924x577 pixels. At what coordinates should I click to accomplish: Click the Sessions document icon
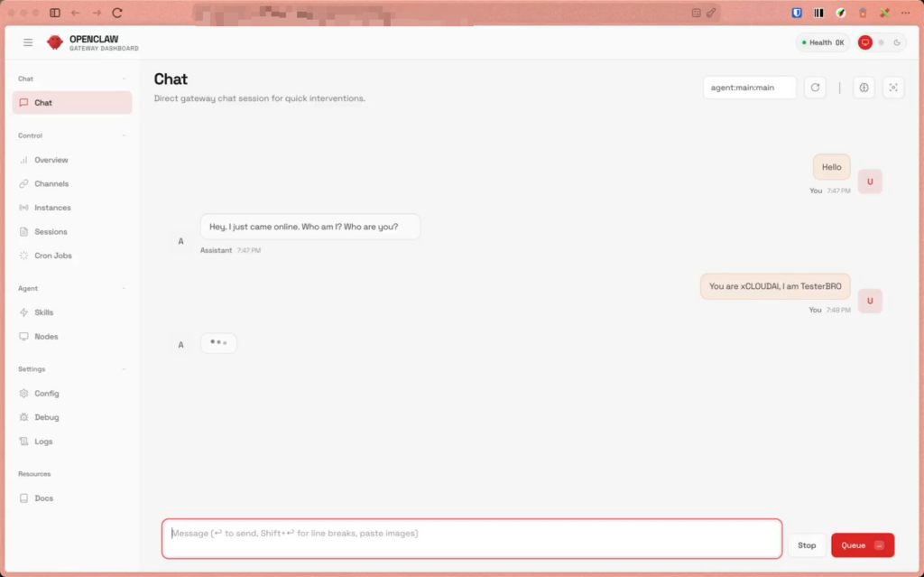[x=23, y=232]
